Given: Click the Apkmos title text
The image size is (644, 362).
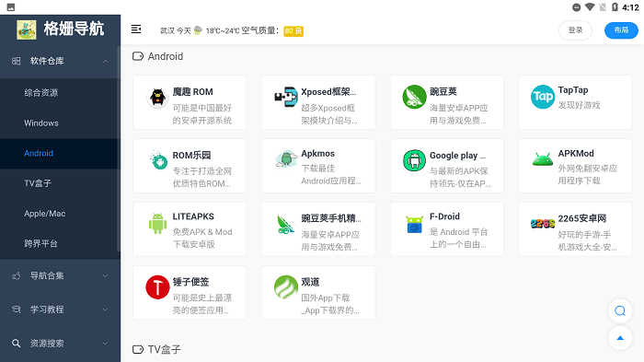Looking at the screenshot, I should [318, 154].
